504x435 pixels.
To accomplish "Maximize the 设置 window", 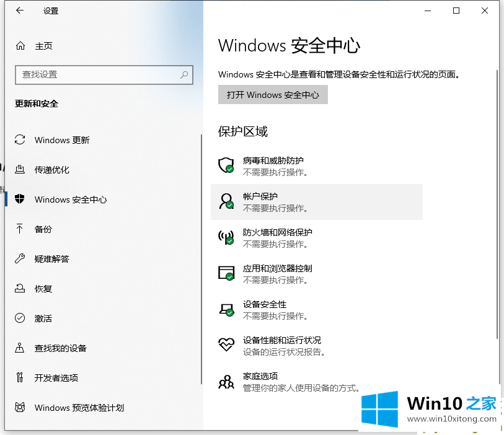I will [x=456, y=11].
